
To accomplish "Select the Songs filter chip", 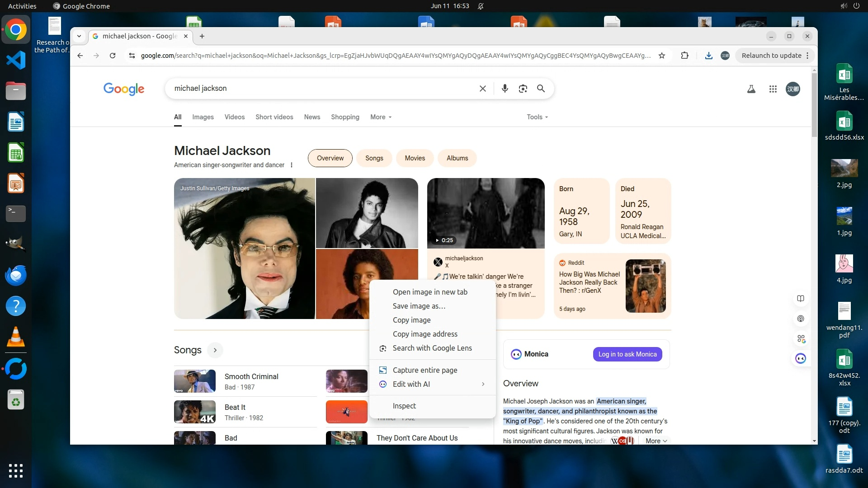I will pos(374,158).
